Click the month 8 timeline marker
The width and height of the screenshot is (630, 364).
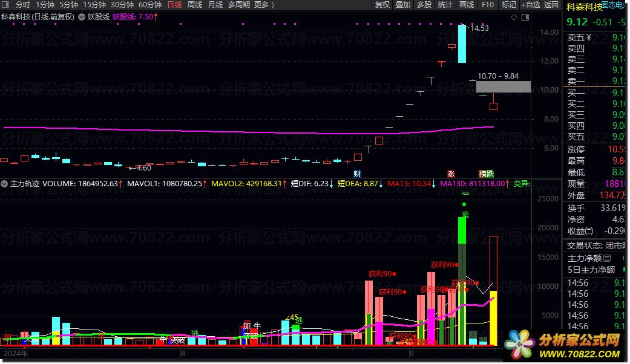(x=183, y=354)
